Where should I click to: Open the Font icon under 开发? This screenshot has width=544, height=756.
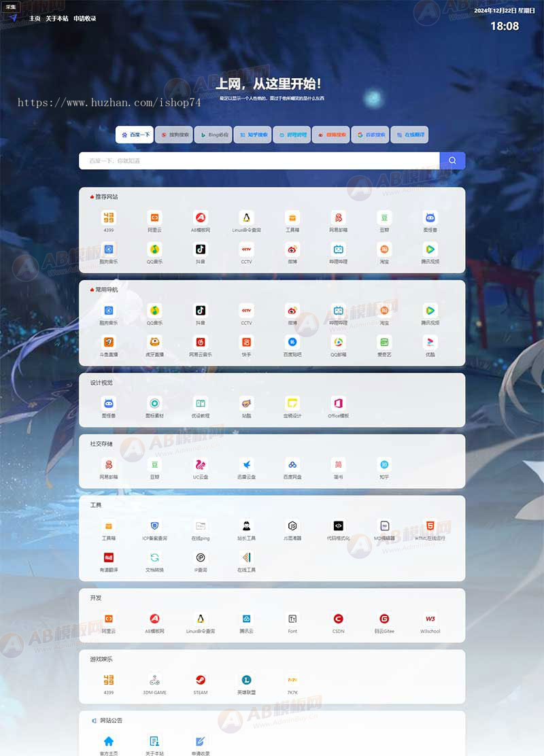tap(292, 619)
